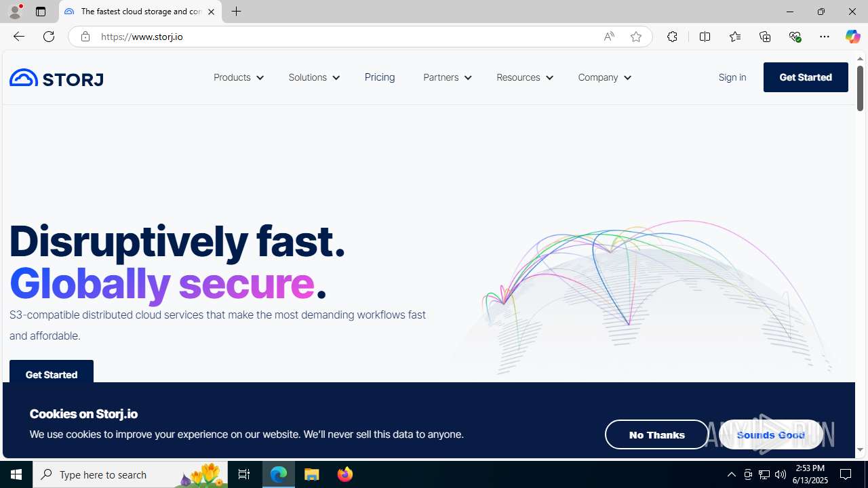
Task: Open Copilot sidebar
Action: (852, 37)
